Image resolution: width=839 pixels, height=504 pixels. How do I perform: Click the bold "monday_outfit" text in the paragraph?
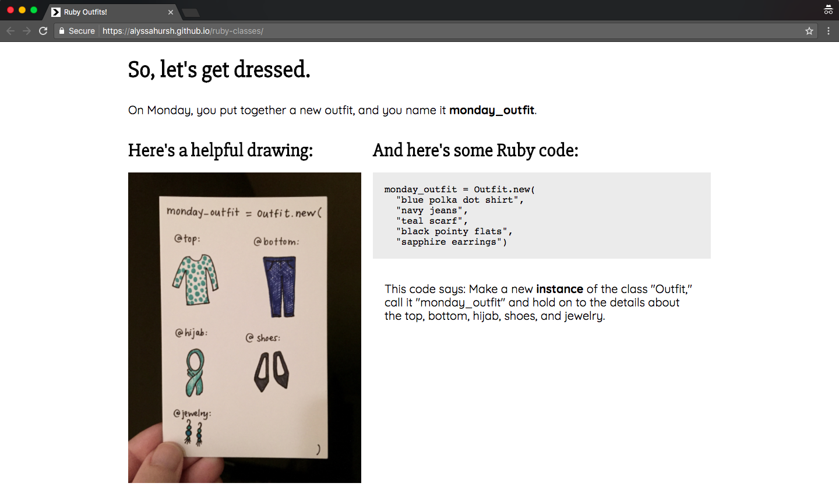click(x=492, y=110)
